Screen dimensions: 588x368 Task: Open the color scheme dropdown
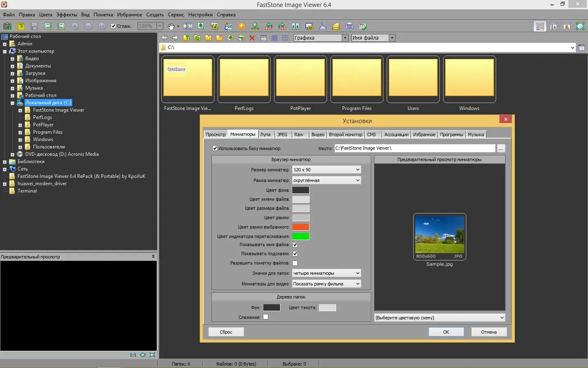pos(439,318)
